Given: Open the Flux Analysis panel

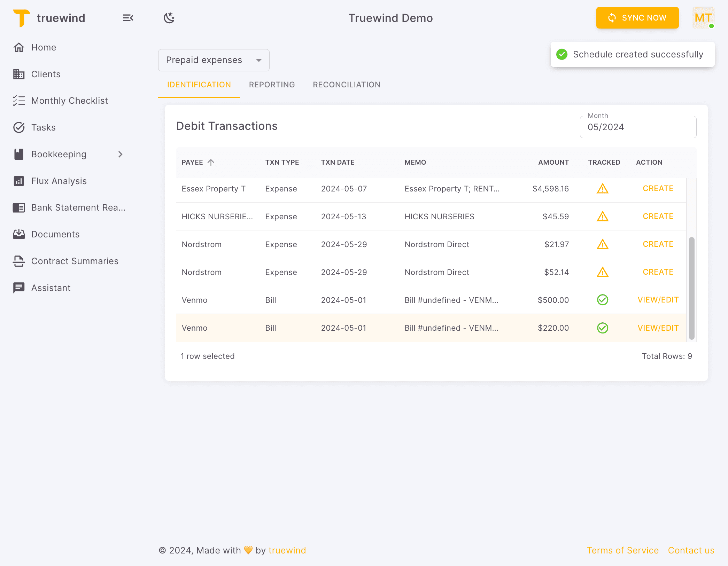Looking at the screenshot, I should (x=59, y=181).
